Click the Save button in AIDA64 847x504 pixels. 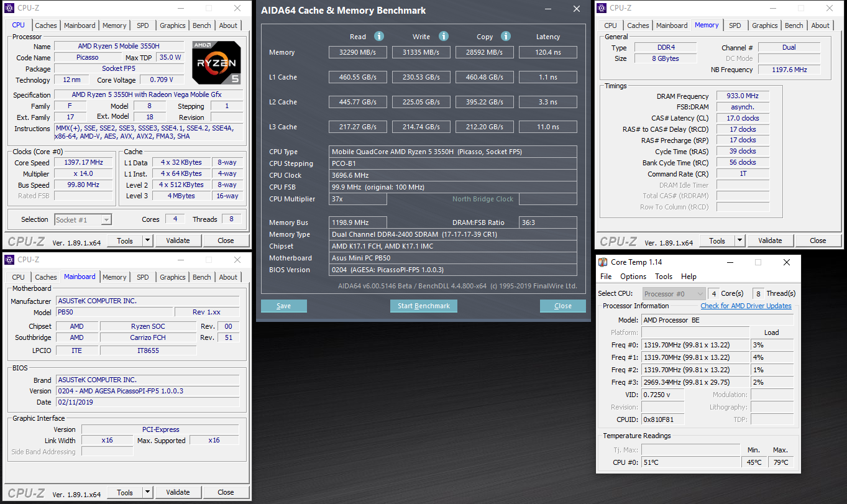point(284,306)
